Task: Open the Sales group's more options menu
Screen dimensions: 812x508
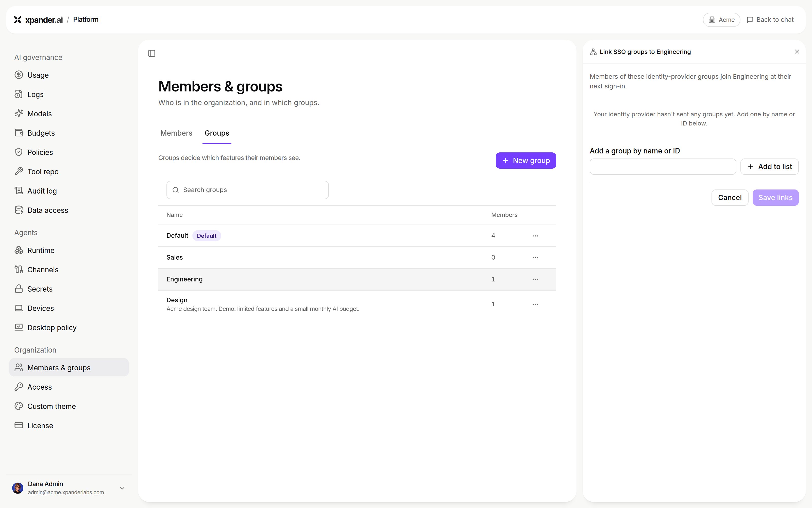Action: coord(535,258)
